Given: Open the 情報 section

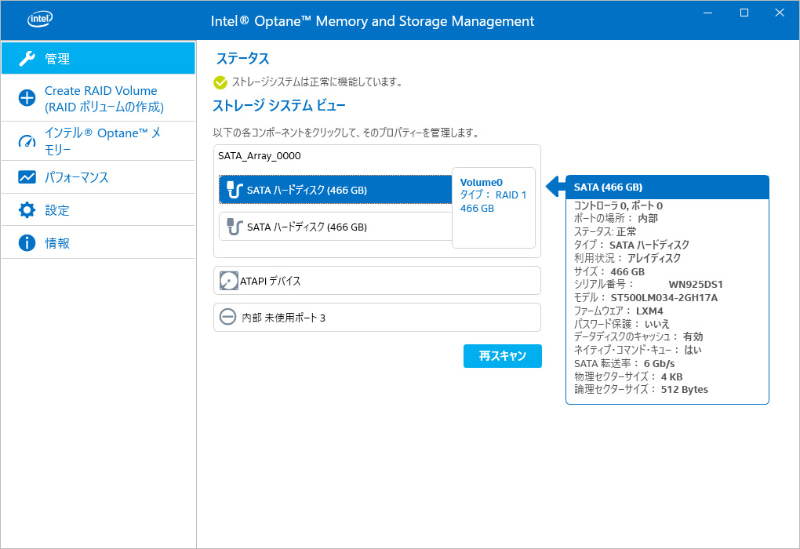Looking at the screenshot, I should click(x=98, y=243).
